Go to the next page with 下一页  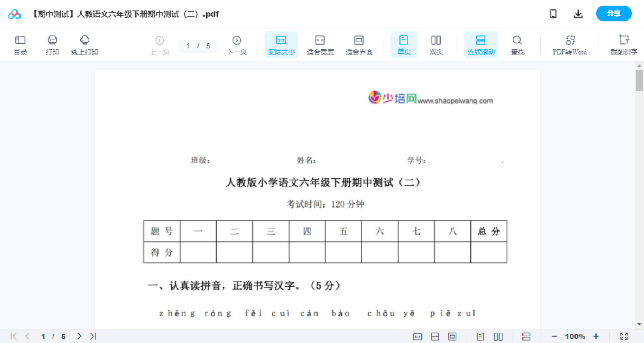click(x=237, y=45)
